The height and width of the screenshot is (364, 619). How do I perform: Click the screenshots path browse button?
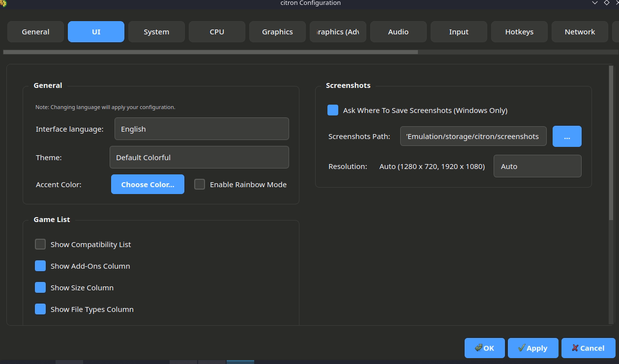coord(567,137)
